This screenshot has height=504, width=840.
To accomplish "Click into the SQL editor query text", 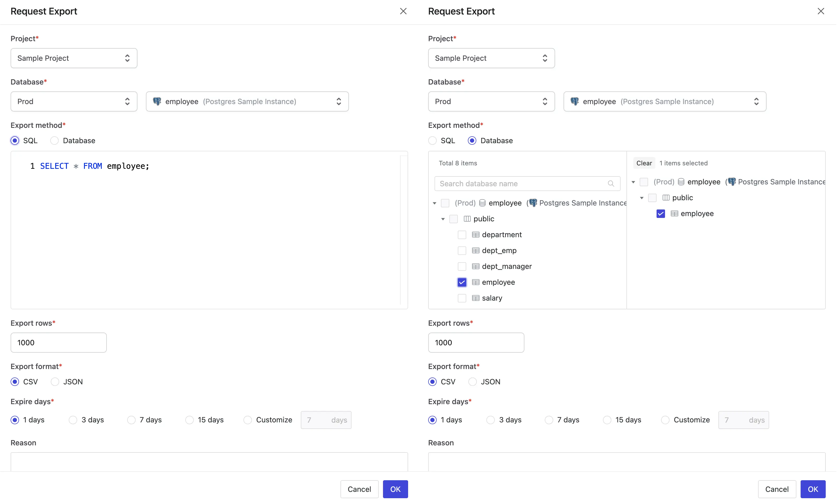I will pyautogui.click(x=95, y=166).
